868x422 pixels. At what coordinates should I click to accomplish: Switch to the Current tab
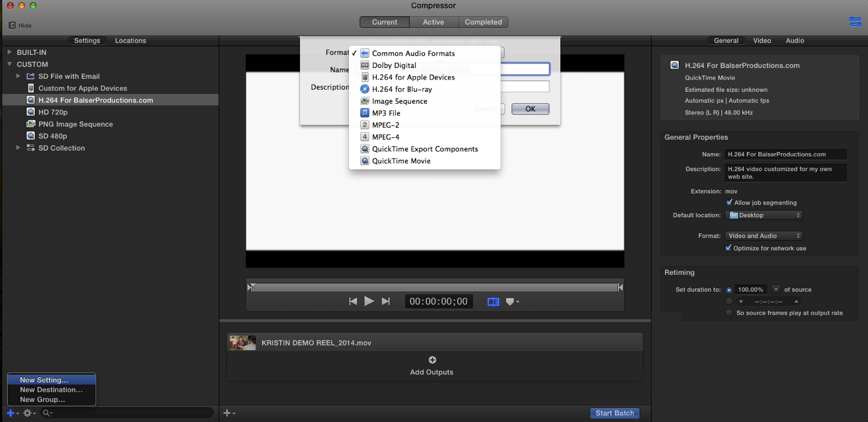pos(384,22)
